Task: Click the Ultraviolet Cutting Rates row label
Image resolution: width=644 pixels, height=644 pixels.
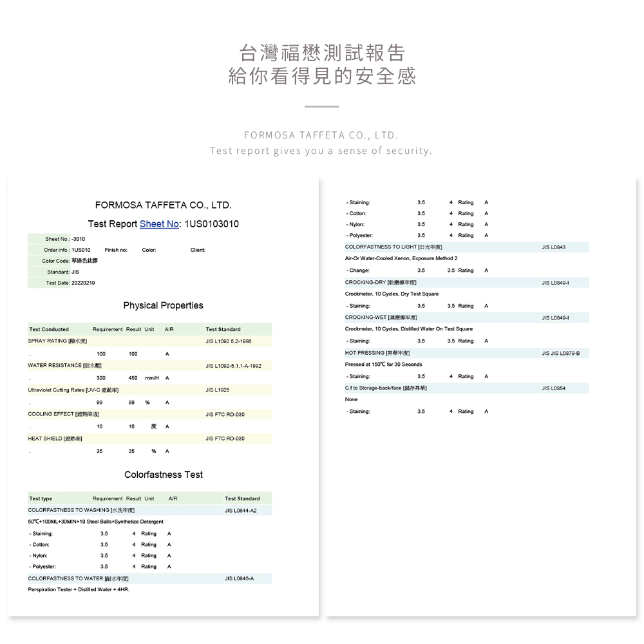Action: click(73, 390)
